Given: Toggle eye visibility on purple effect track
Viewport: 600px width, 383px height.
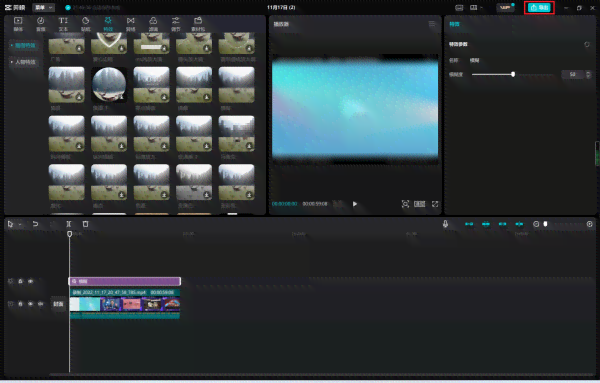Looking at the screenshot, I should coord(31,281).
